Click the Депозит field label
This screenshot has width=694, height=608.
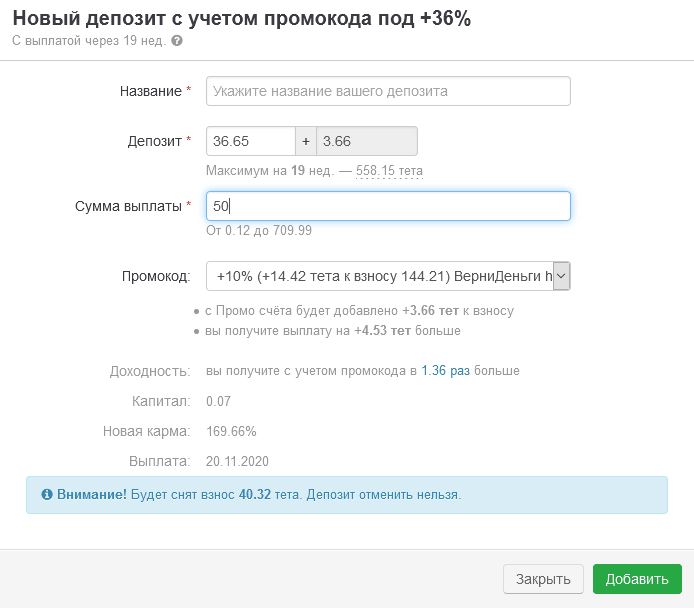[152, 141]
